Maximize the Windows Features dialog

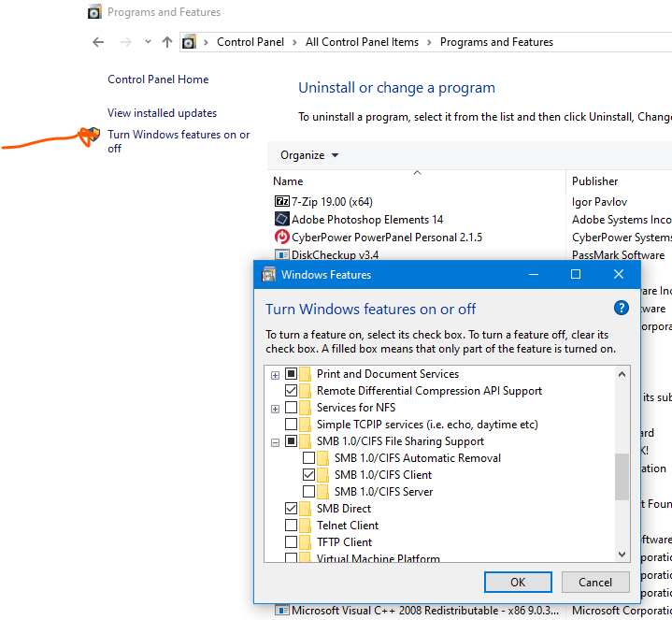(576, 274)
